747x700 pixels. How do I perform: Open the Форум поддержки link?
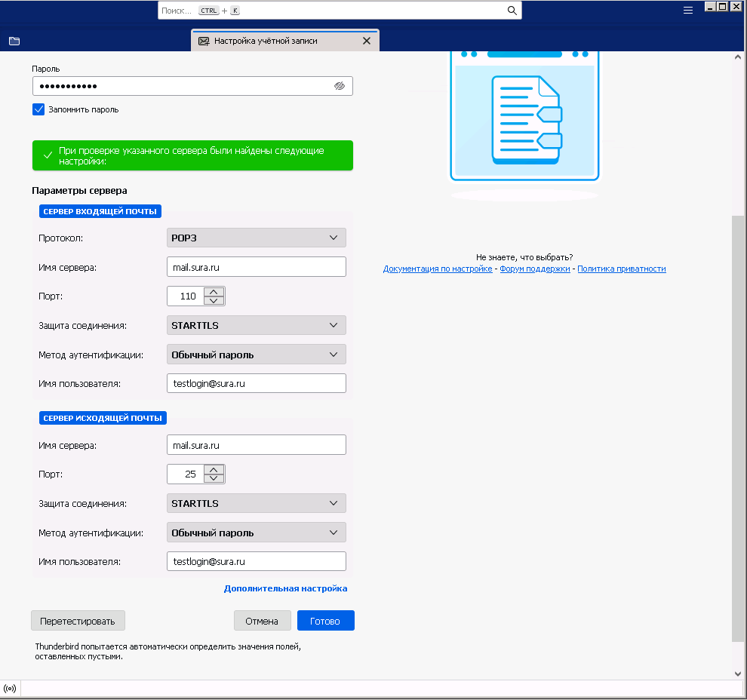click(x=534, y=269)
